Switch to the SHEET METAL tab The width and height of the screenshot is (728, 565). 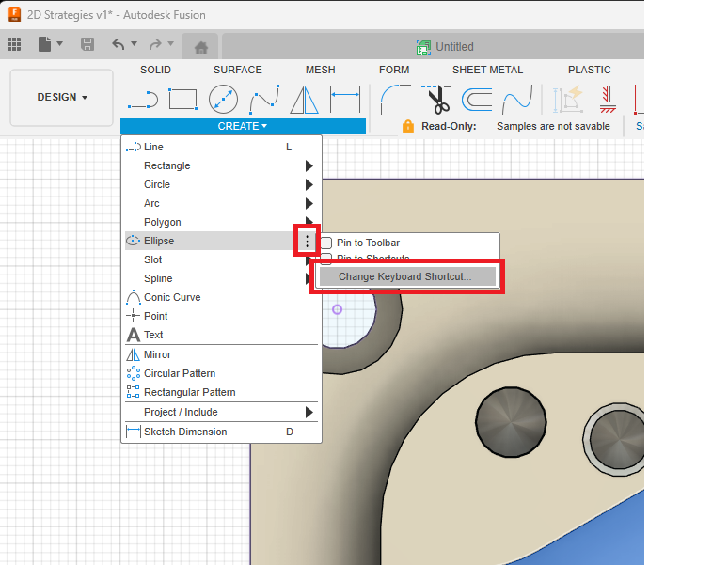pyautogui.click(x=487, y=71)
